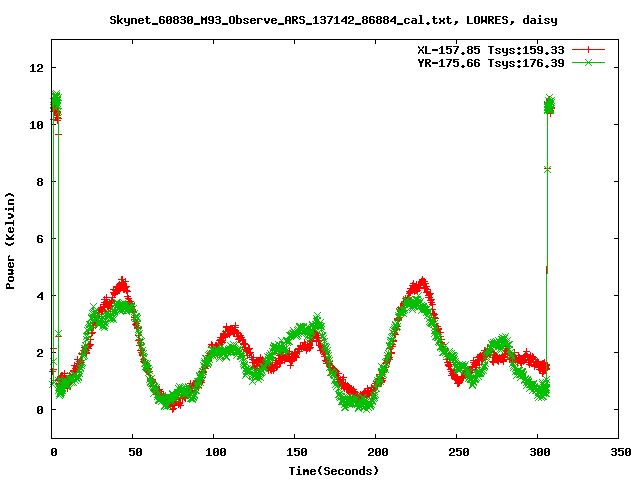Viewport: 640px width, 480px height.
Task: Click y-axis tick label 8
Action: click(x=40, y=182)
